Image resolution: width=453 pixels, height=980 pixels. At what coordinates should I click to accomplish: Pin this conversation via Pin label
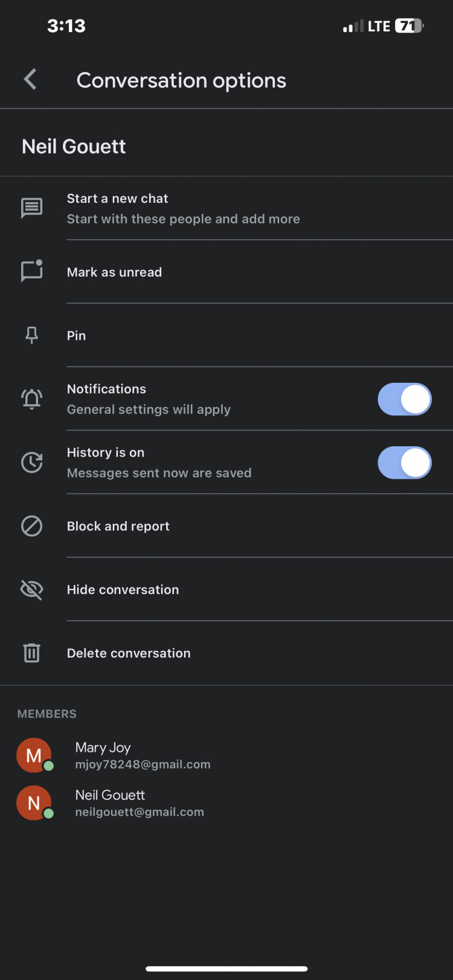(76, 336)
